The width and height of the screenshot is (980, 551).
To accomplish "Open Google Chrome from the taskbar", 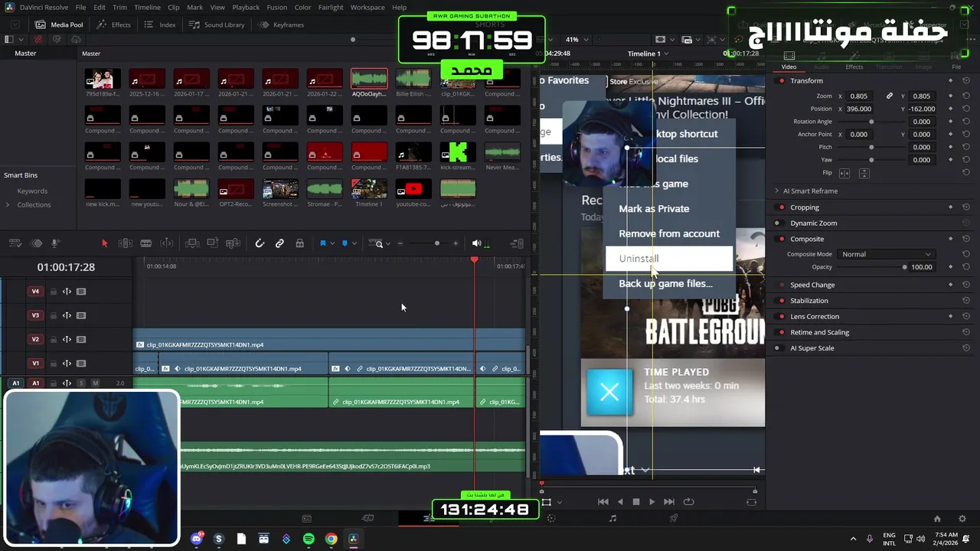I will coord(331,539).
